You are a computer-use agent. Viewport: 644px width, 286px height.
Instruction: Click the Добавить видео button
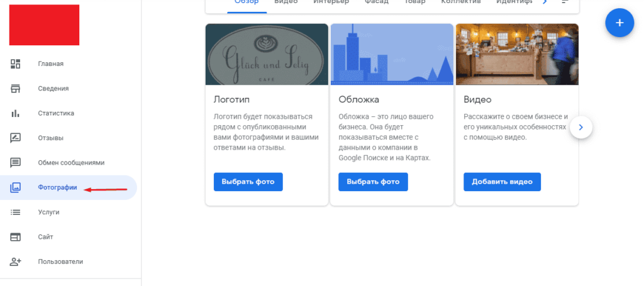click(502, 182)
